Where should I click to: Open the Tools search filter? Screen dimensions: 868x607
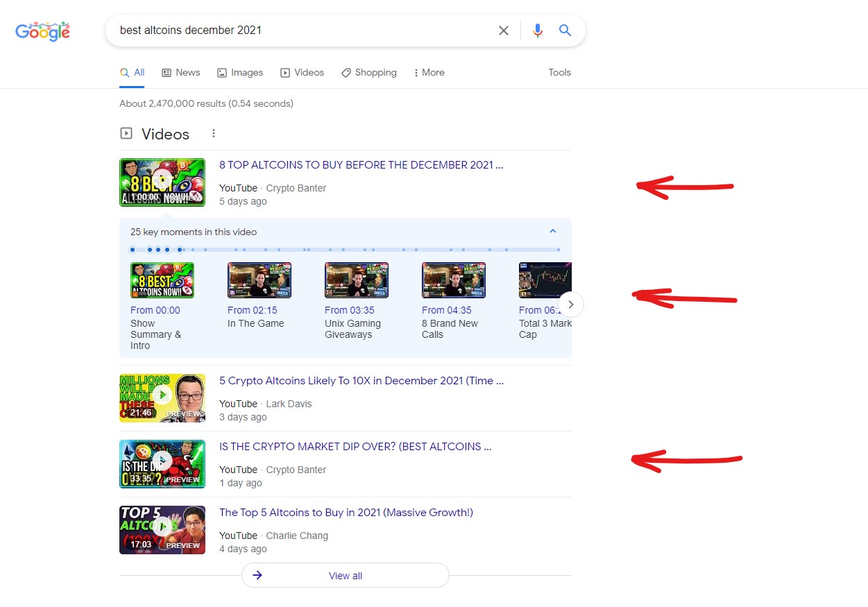(559, 73)
